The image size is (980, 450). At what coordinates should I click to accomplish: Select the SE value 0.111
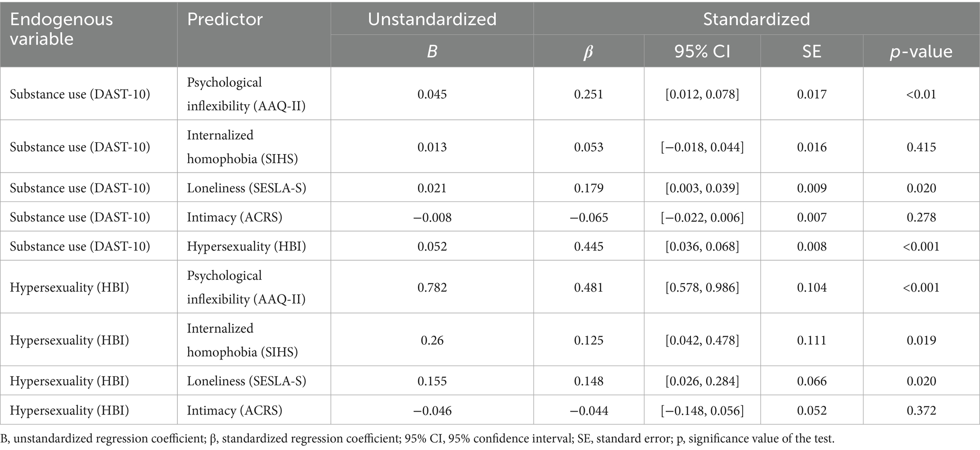[811, 340]
